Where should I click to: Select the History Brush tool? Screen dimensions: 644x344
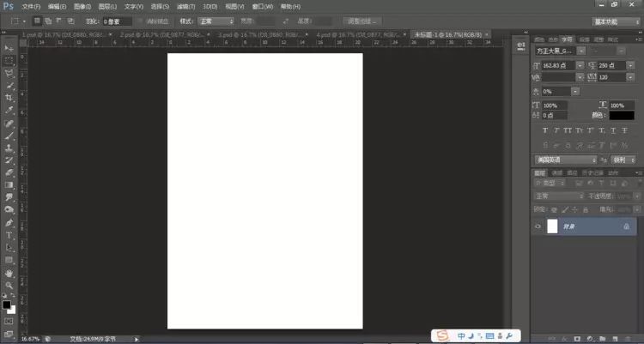(9, 160)
